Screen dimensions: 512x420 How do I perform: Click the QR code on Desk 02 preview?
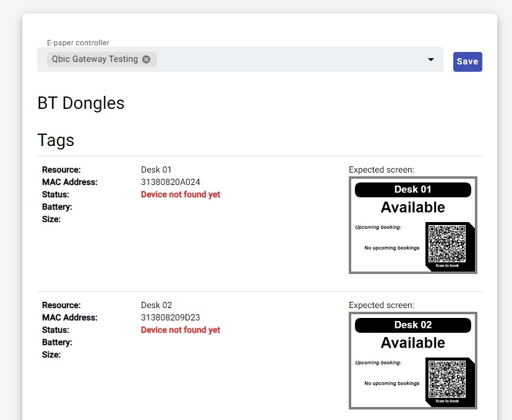point(447,380)
